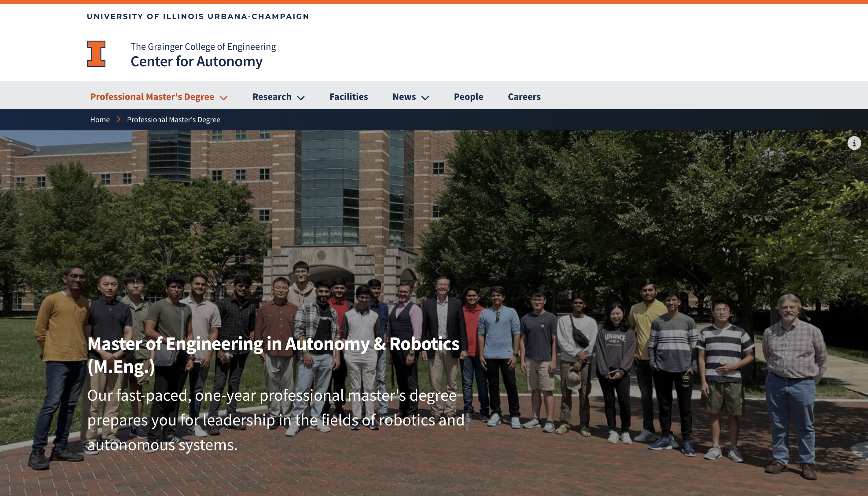Click the orange breadcrumb arrow after Home

point(119,120)
